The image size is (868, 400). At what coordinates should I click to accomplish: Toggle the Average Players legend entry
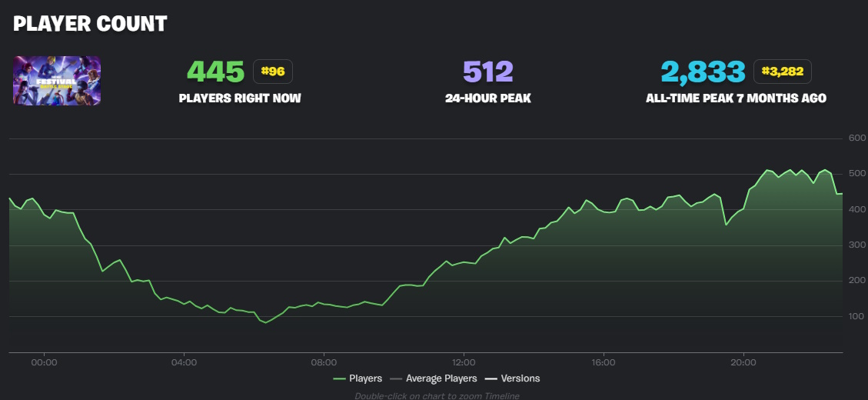[434, 378]
